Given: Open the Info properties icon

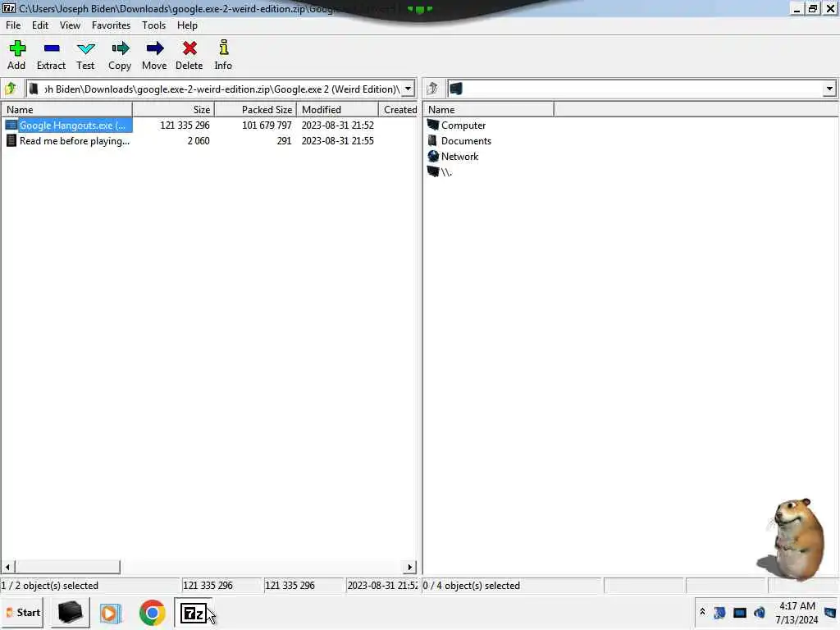Looking at the screenshot, I should pyautogui.click(x=224, y=48).
